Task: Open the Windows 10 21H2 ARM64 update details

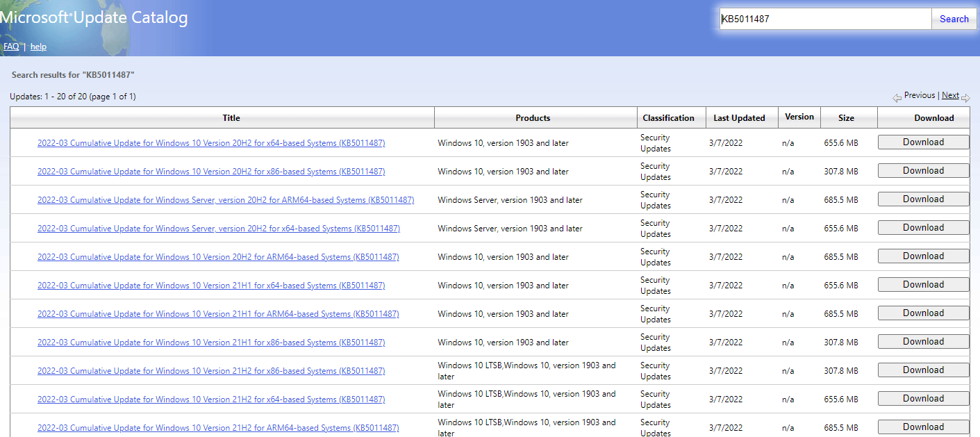Action: coord(219,427)
